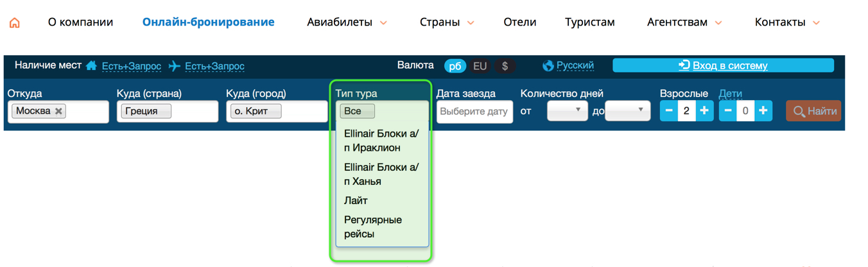This screenshot has height=267, width=868.
Task: Select Лайт tour type option
Action: (x=356, y=200)
